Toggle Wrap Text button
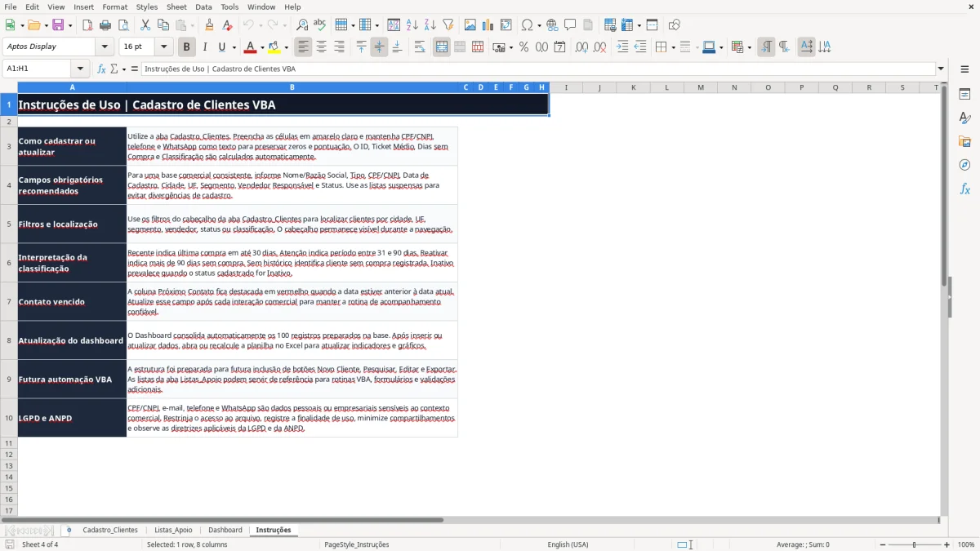 coord(420,47)
